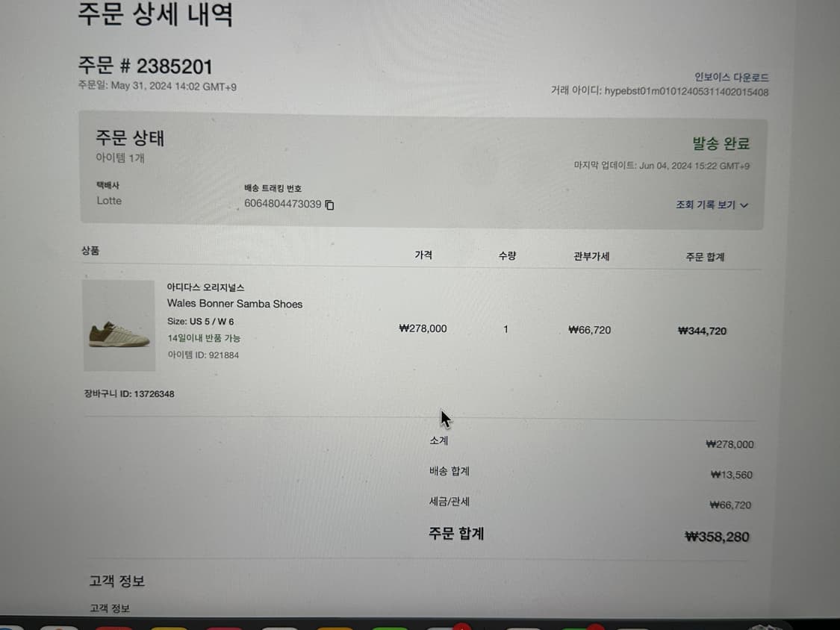Open the Wales Bonner Samba Shoes product link
Viewport: 840px width, 630px height.
(234, 304)
